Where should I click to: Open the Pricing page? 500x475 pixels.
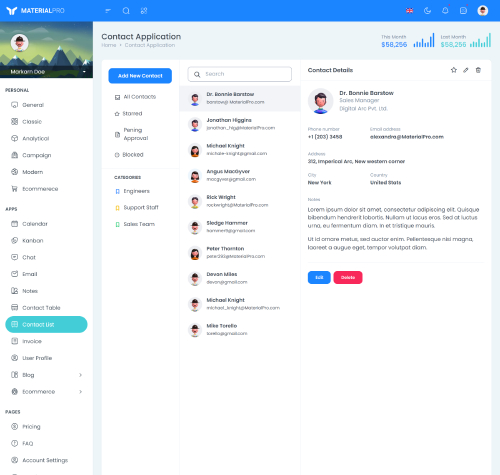[x=46, y=427]
